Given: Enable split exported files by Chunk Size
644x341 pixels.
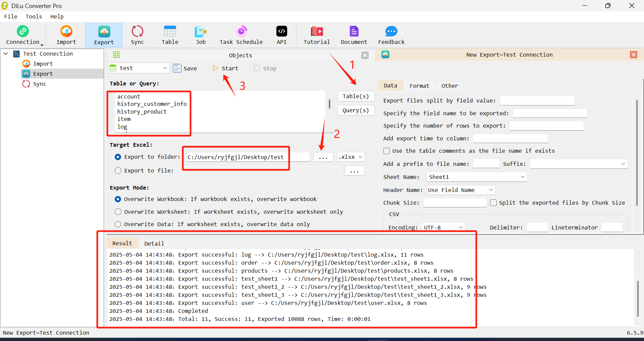Looking at the screenshot, I should (x=493, y=203).
